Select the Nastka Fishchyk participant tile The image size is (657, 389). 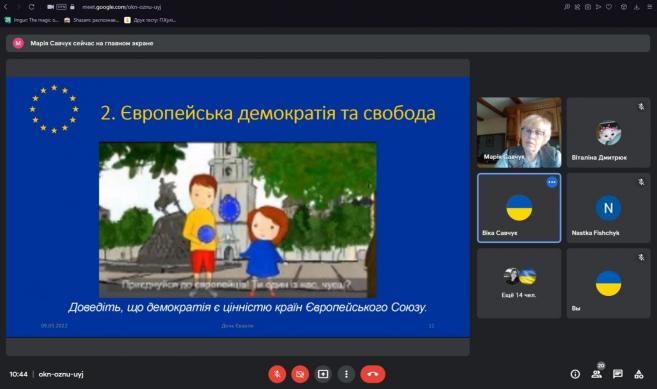pyautogui.click(x=608, y=208)
